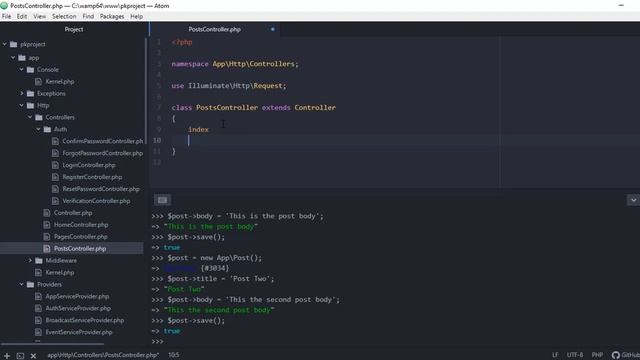Open VerificationController.php in tree
Screen dimensions: 640x360
(96, 201)
